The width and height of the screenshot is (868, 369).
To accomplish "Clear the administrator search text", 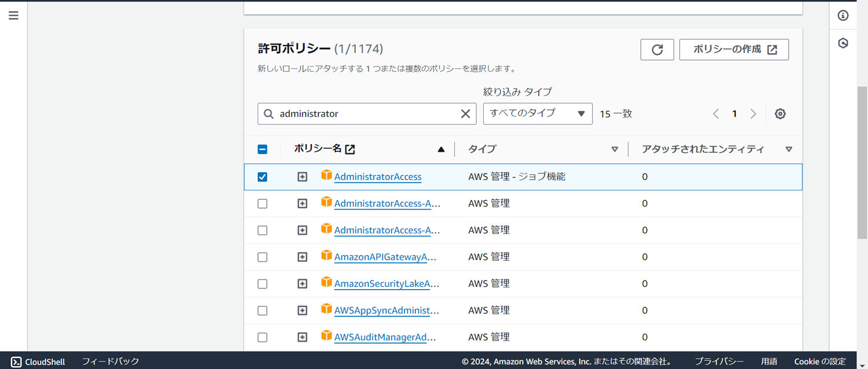I will click(465, 114).
